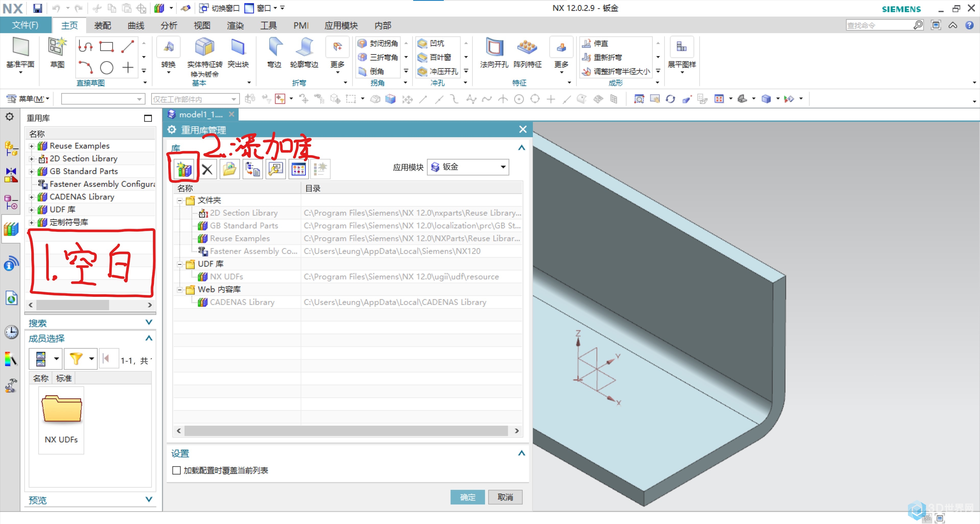
Task: Collapse the 成员选择 section
Action: pos(149,338)
